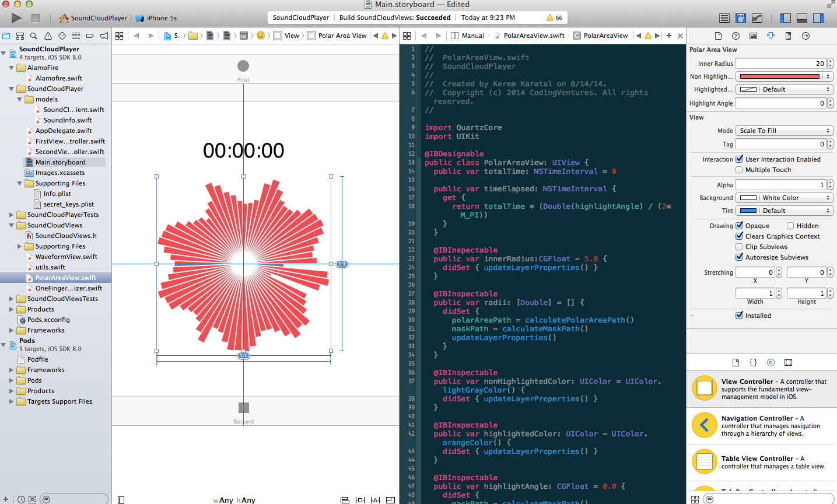837x504 pixels.
Task: Enable the Clip Subviews checkbox
Action: [739, 246]
